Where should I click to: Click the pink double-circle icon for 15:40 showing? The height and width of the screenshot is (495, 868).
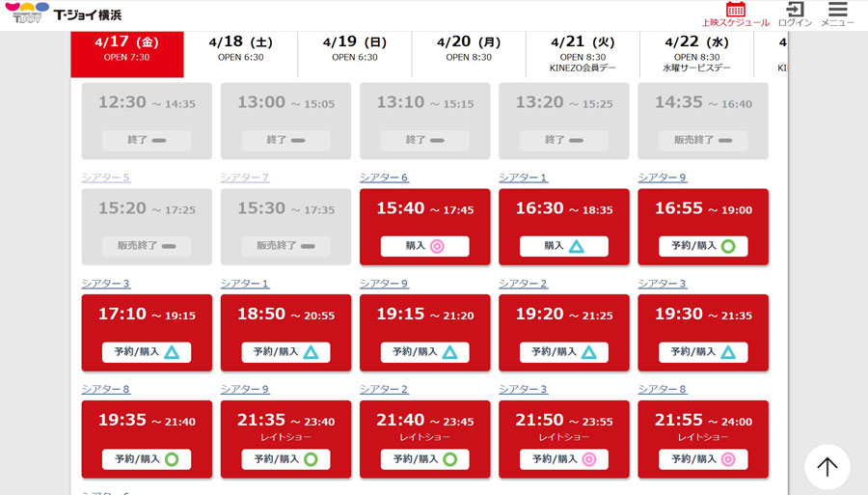click(x=437, y=246)
